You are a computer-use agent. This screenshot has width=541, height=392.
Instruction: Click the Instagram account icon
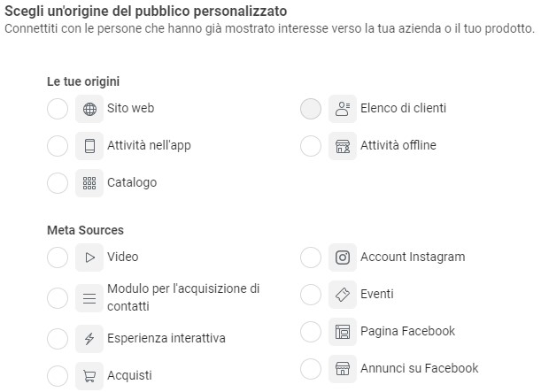tap(343, 257)
